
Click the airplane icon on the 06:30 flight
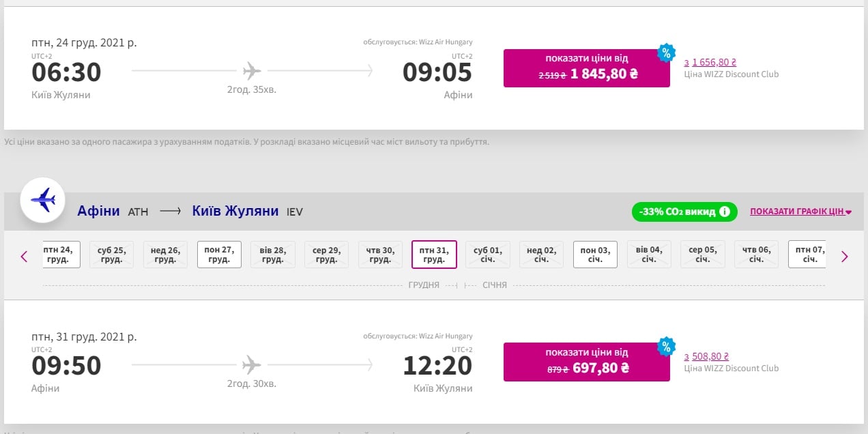tap(252, 70)
